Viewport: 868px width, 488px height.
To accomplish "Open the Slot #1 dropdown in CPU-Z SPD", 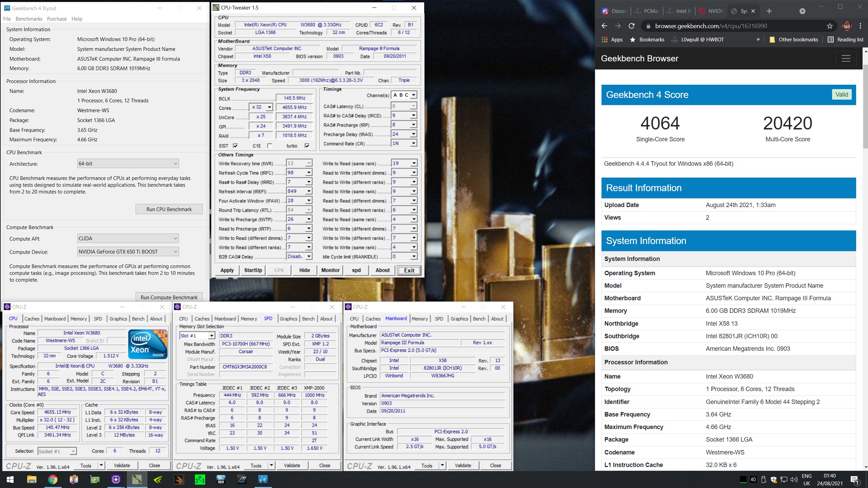I will pos(197,335).
